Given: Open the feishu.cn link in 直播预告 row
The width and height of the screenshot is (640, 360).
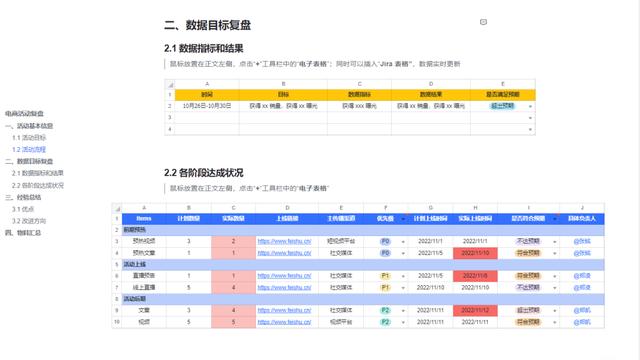Looking at the screenshot, I should click(x=284, y=276).
